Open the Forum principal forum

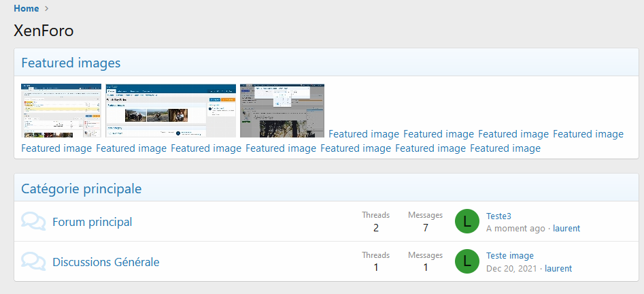click(92, 222)
